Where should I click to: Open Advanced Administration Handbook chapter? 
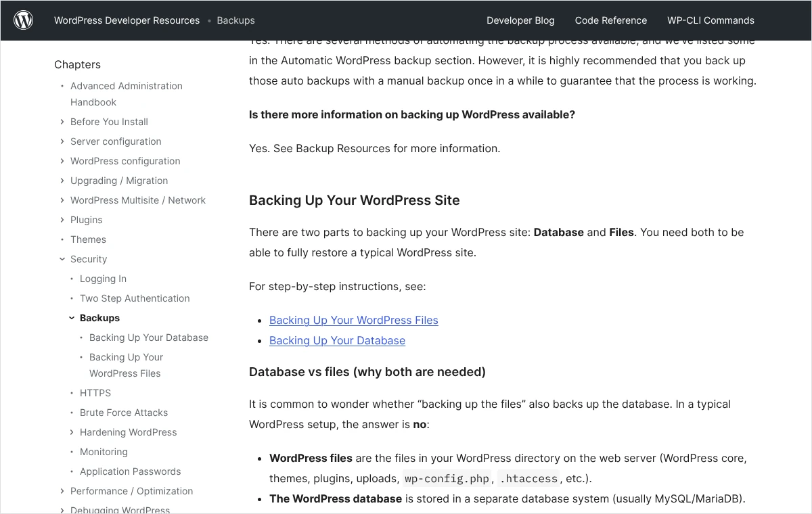(127, 94)
